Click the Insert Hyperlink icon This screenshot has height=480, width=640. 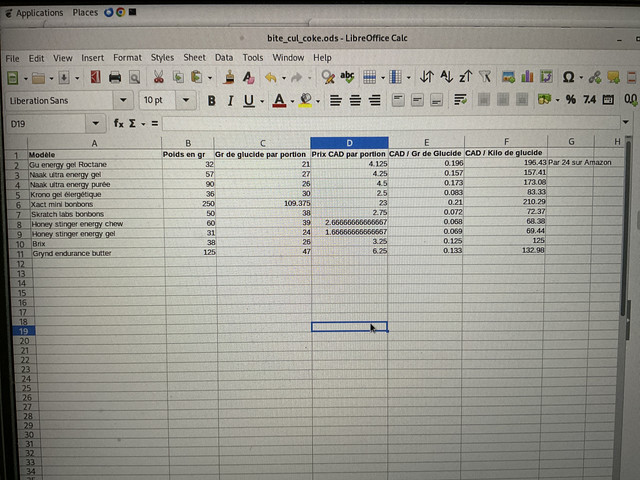click(x=594, y=77)
